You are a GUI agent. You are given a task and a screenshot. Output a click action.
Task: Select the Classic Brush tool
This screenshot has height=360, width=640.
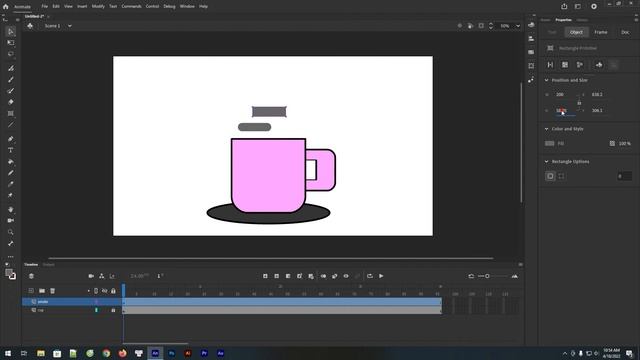click(x=11, y=80)
